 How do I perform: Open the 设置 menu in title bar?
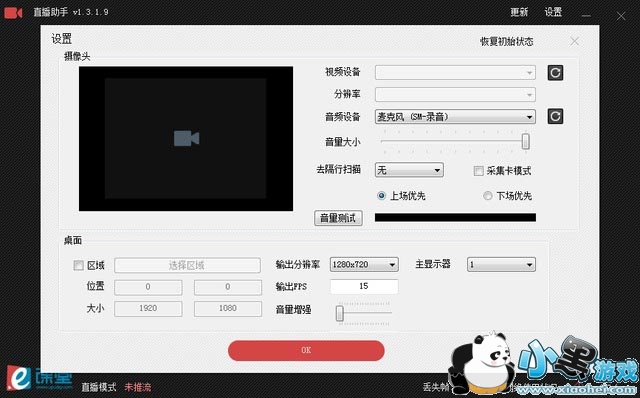553,12
